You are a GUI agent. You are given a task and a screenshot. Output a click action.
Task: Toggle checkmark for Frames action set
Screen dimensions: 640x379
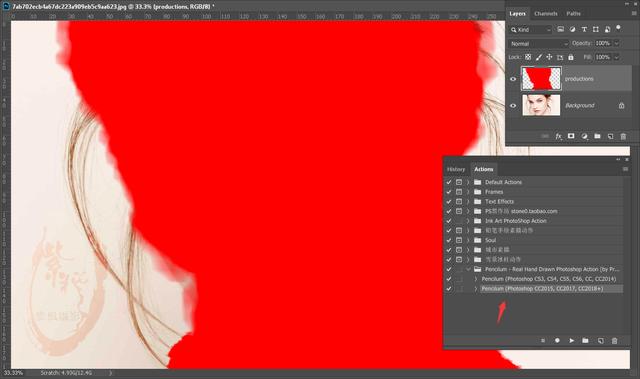449,192
